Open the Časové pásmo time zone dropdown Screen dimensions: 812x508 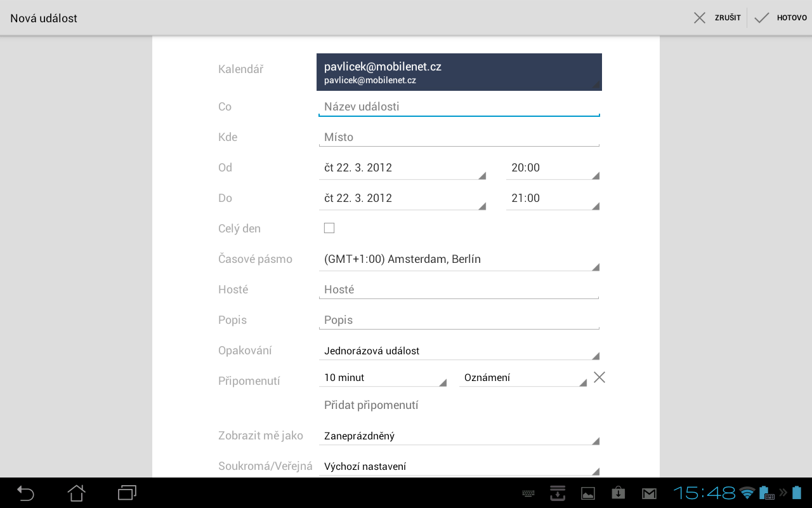[459, 259]
